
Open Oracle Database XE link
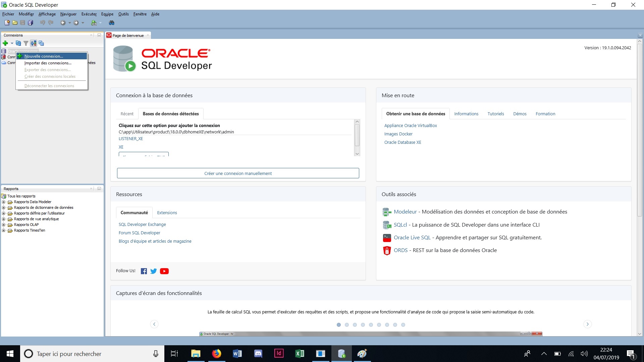[402, 142]
